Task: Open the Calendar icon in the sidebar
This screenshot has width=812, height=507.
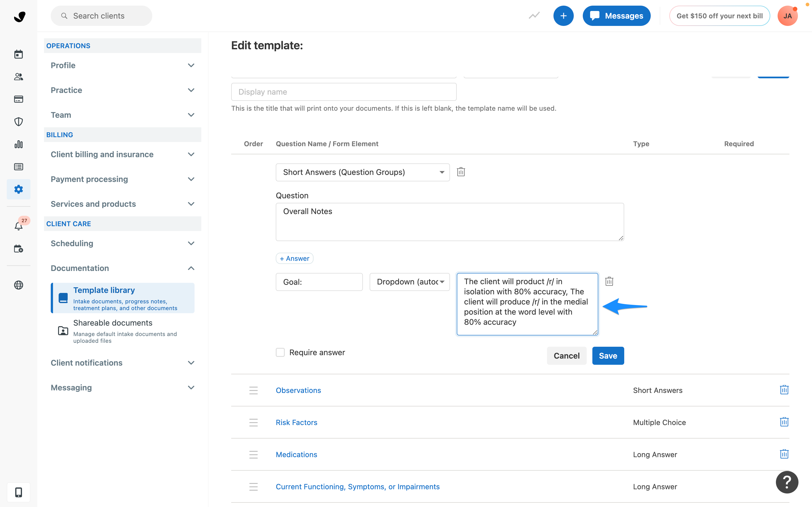Action: tap(18, 54)
